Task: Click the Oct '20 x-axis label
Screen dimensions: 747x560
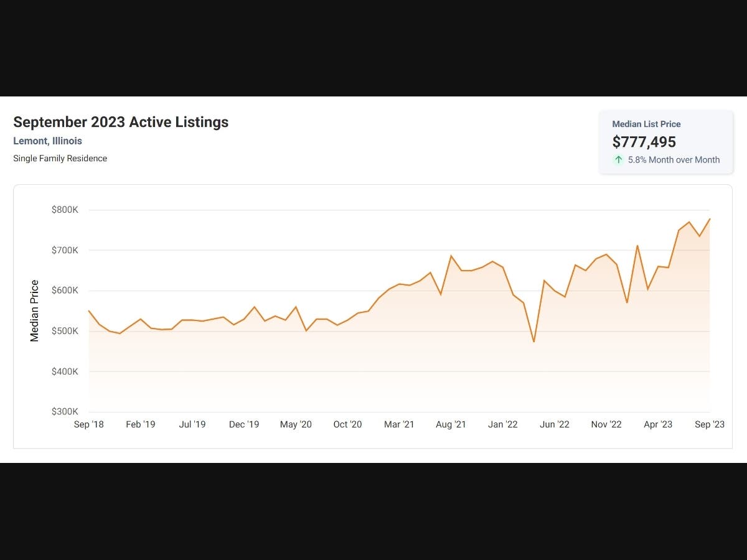Action: (x=347, y=424)
